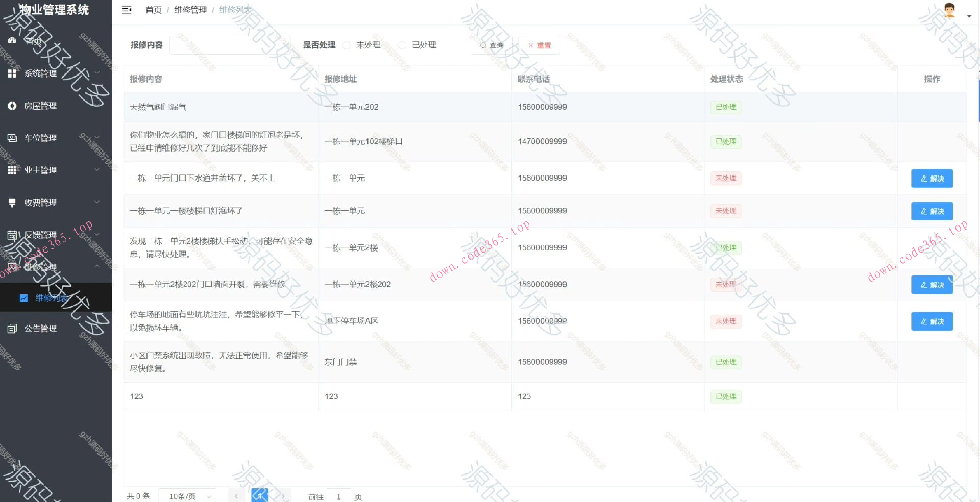
Task: Open 系统管理 via its grid icon
Action: coord(13,73)
